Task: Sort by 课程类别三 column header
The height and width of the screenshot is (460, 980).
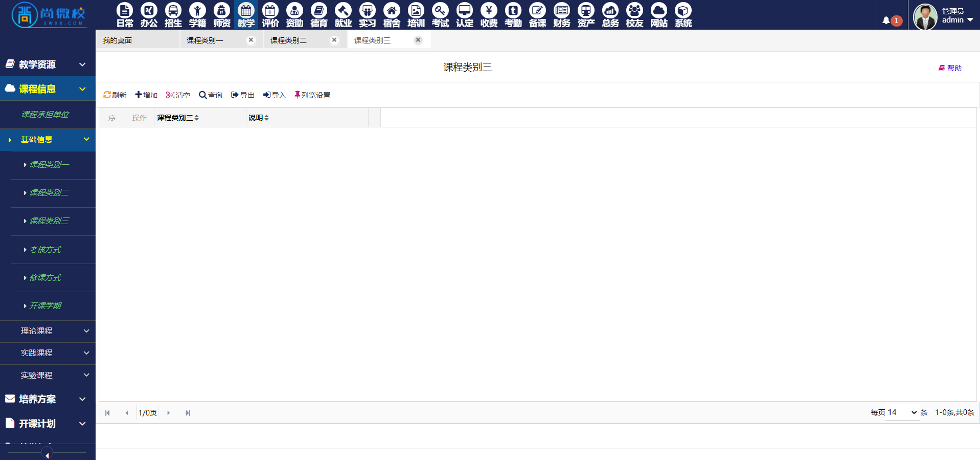Action: 177,118
